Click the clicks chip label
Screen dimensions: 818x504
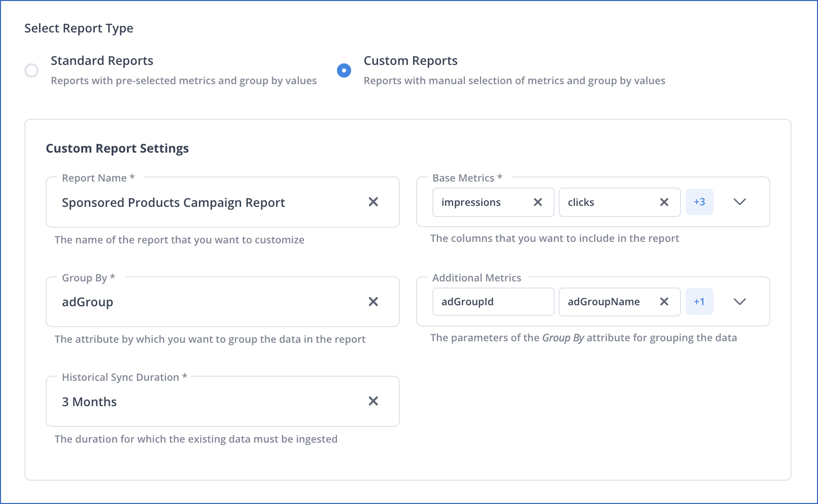tap(581, 202)
